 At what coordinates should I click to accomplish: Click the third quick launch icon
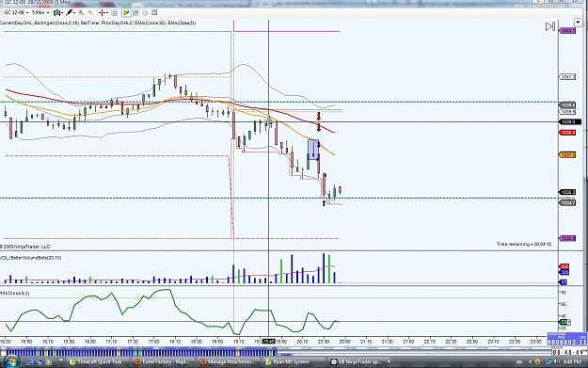pos(48,362)
